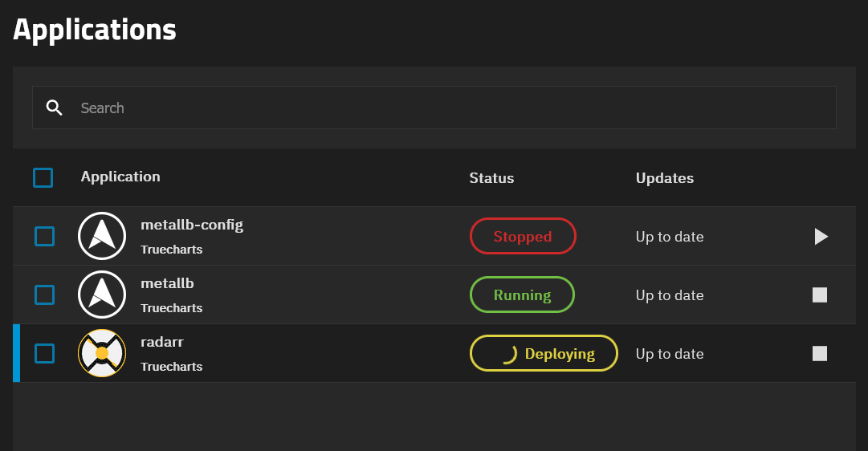Check the metallb row checkbox
This screenshot has height=451, width=868.
(x=44, y=295)
